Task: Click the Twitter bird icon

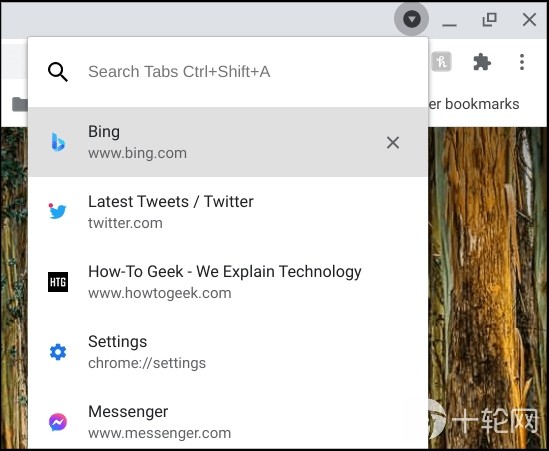Action: [x=57, y=211]
